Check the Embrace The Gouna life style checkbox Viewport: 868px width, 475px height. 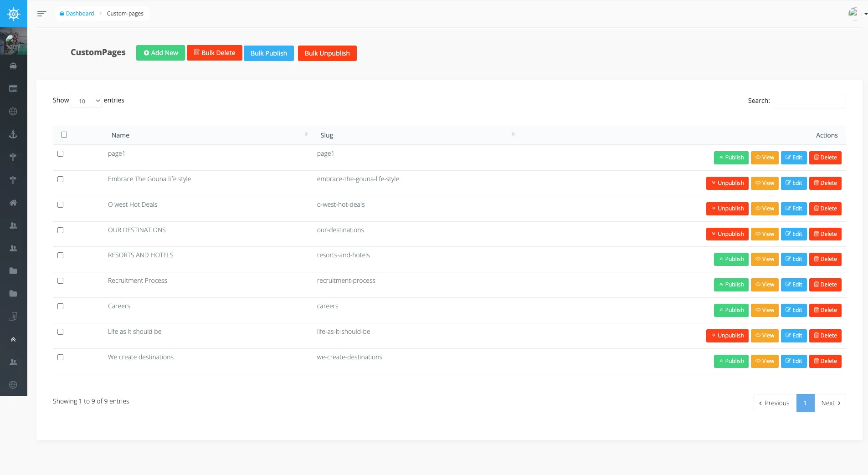pyautogui.click(x=60, y=179)
